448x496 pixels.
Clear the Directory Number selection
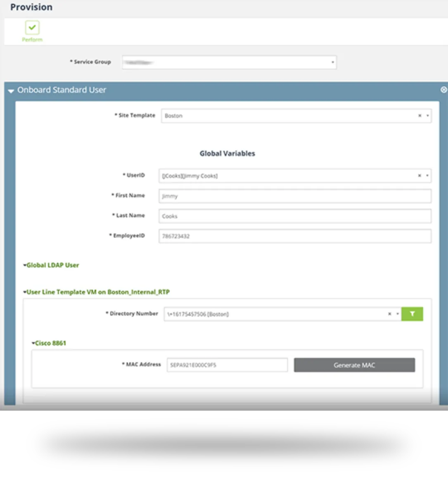(x=389, y=314)
